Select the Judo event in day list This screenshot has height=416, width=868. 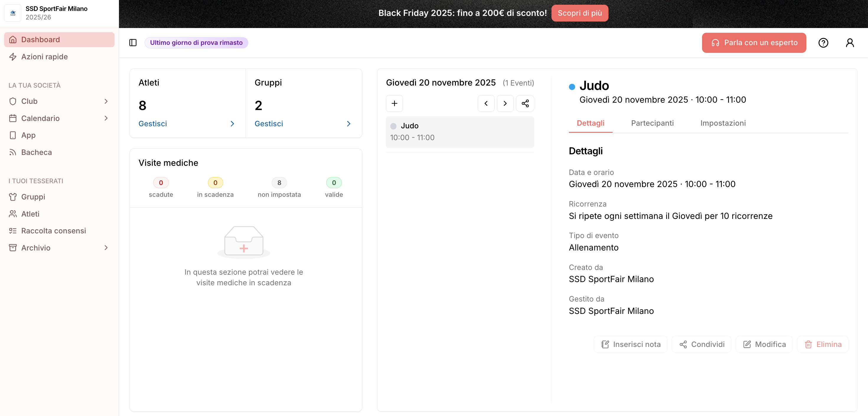pos(460,132)
